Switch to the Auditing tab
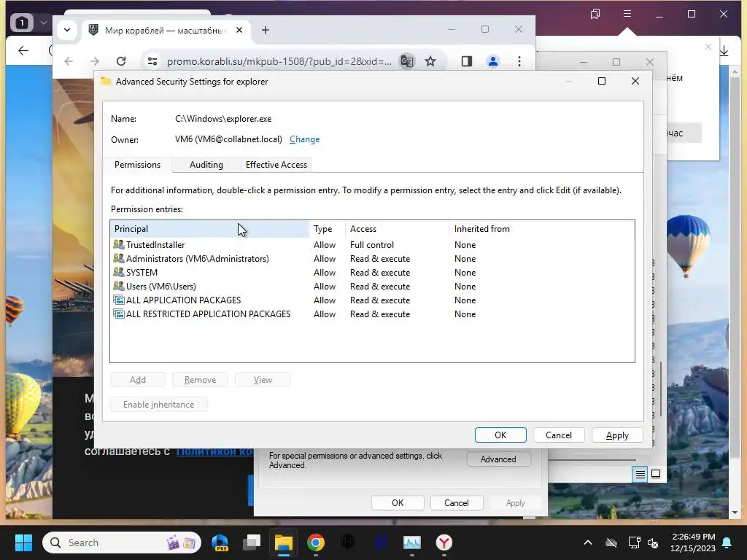Screen dimensions: 747x560 coord(206,164)
